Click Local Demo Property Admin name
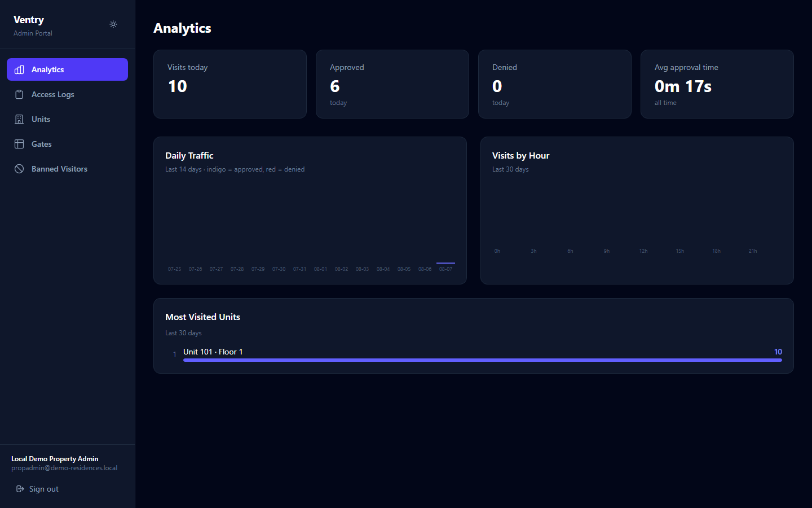 [55, 459]
